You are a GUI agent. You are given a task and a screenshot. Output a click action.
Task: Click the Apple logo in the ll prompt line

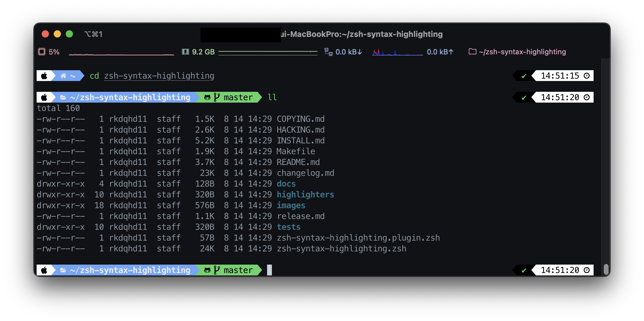pyautogui.click(x=44, y=97)
